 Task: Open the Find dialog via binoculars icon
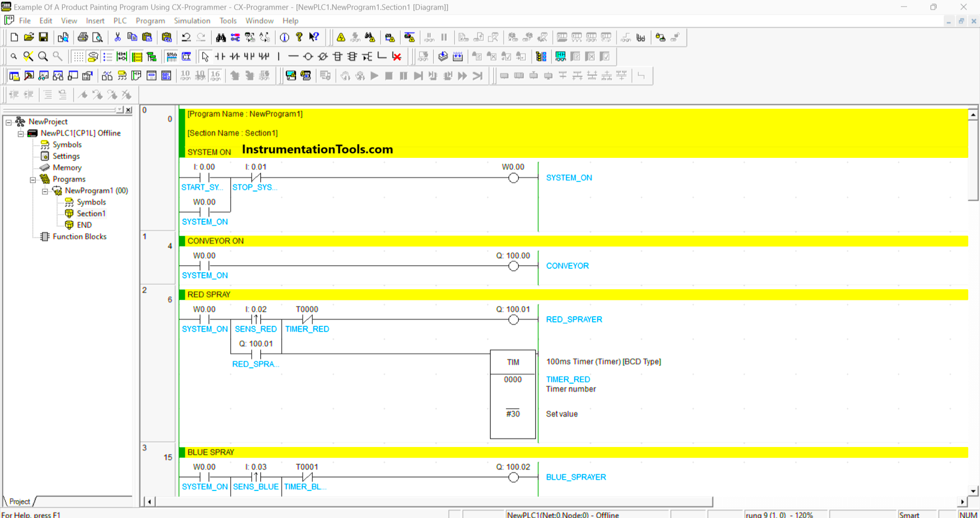point(222,37)
